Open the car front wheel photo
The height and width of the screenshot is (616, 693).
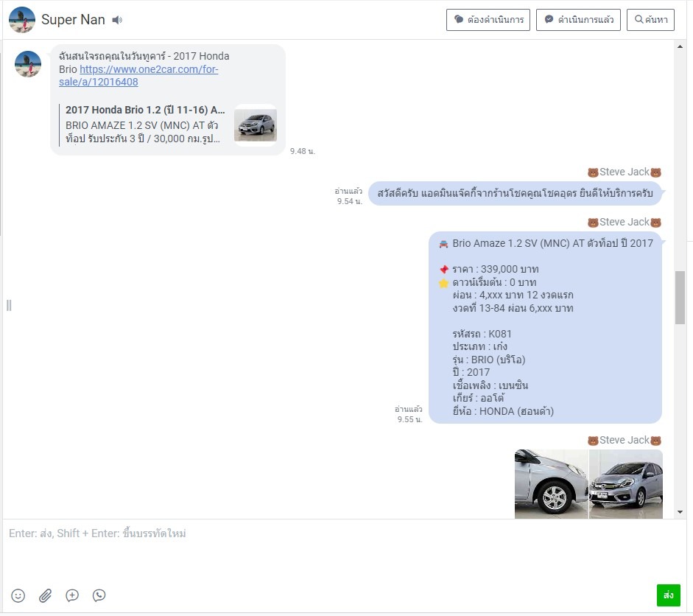pyautogui.click(x=551, y=484)
